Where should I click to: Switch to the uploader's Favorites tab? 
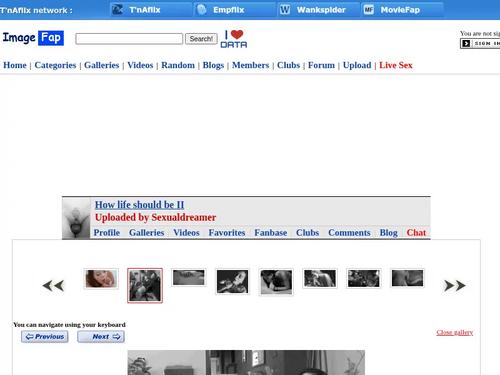227,233
